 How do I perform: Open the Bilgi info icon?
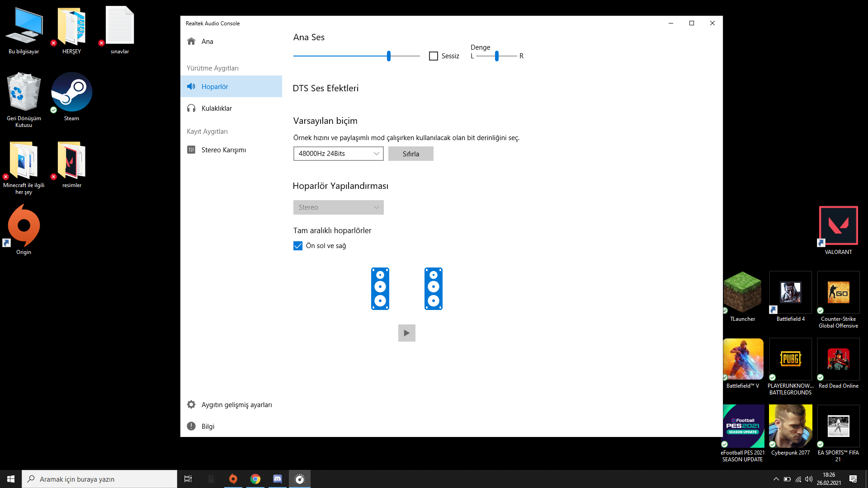tap(191, 426)
